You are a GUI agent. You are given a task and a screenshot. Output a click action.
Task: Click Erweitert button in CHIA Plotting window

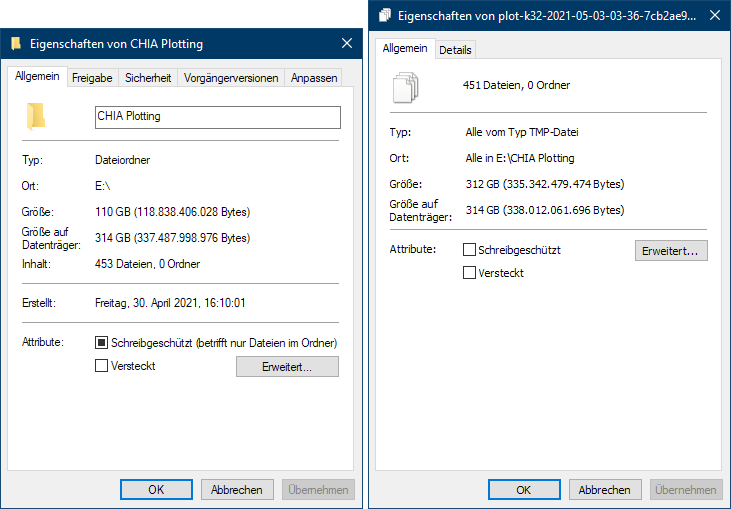287,367
